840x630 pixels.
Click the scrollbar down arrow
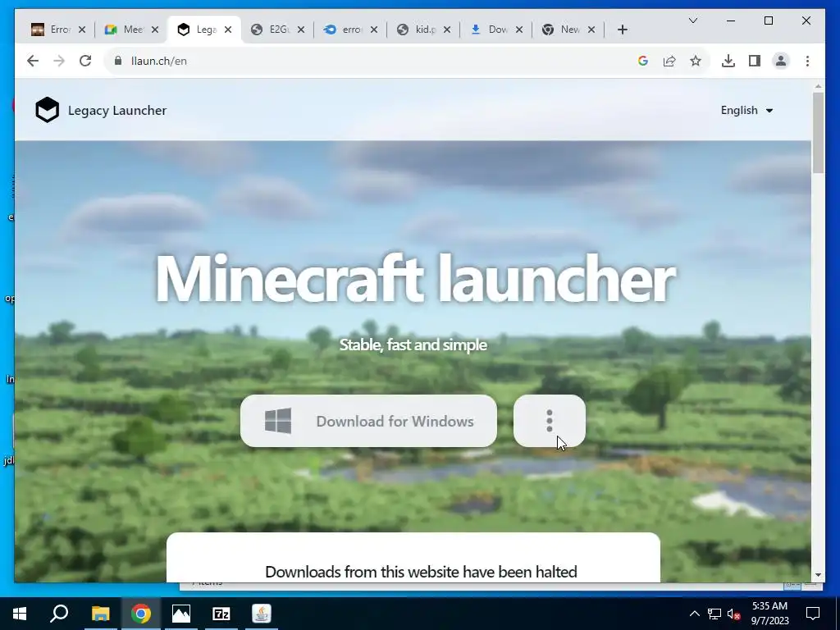click(818, 575)
